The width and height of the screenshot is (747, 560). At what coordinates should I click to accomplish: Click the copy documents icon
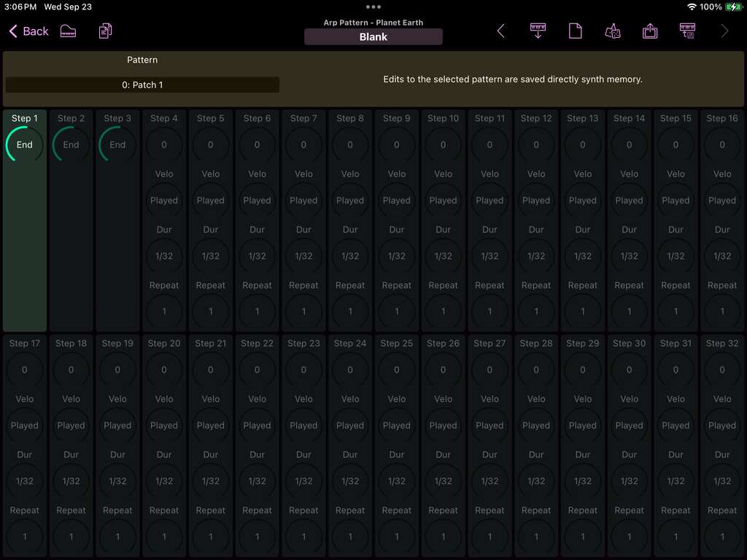(105, 31)
